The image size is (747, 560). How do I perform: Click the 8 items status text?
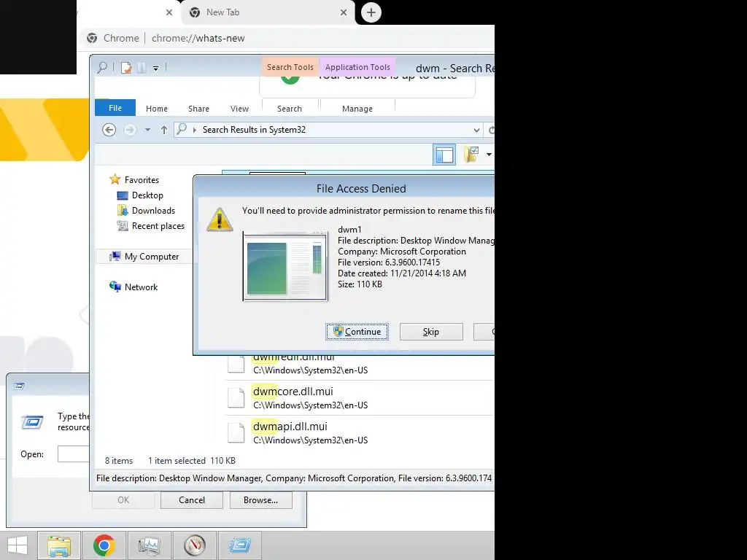click(119, 461)
